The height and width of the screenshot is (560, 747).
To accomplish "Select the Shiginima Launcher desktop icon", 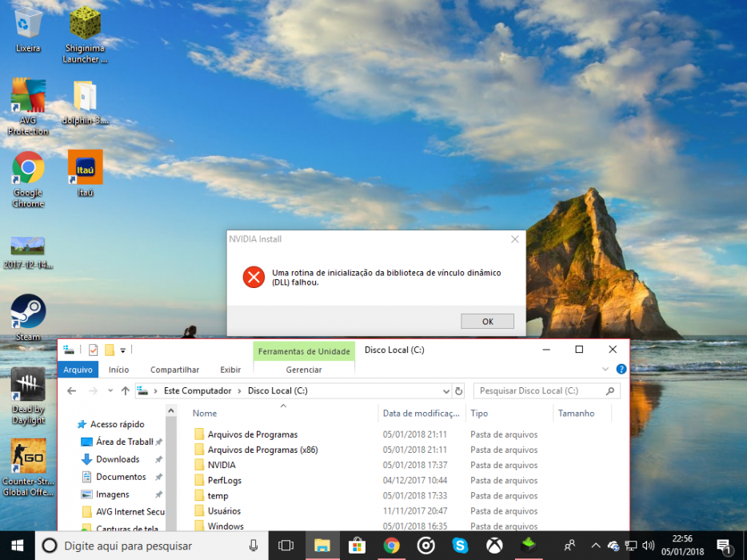I will tap(85, 34).
